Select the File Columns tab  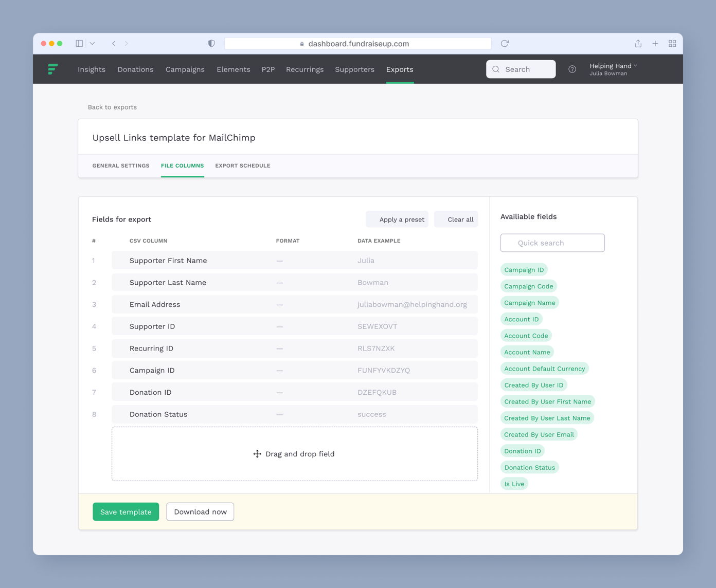pyautogui.click(x=183, y=166)
